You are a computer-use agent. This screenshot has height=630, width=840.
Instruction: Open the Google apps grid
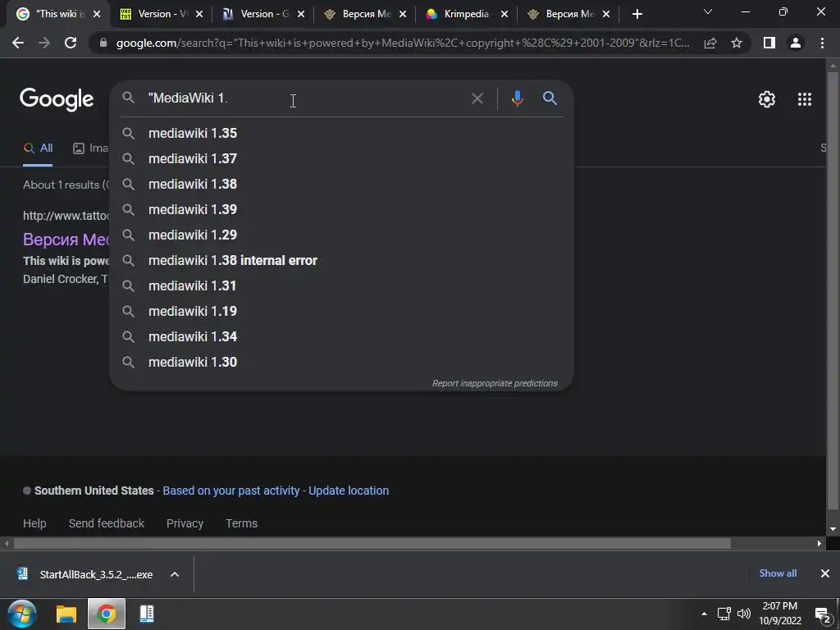pos(804,99)
